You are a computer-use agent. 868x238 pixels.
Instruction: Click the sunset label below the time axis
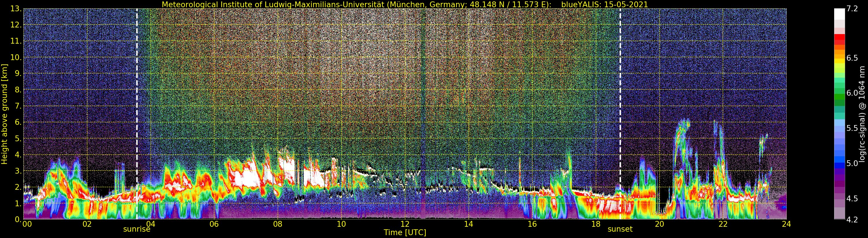(x=620, y=229)
